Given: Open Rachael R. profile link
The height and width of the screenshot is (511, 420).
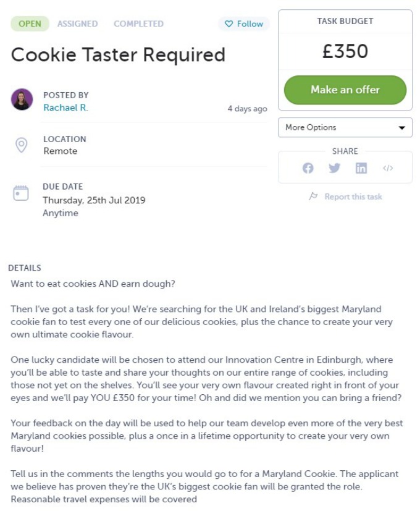Looking at the screenshot, I should [65, 108].
